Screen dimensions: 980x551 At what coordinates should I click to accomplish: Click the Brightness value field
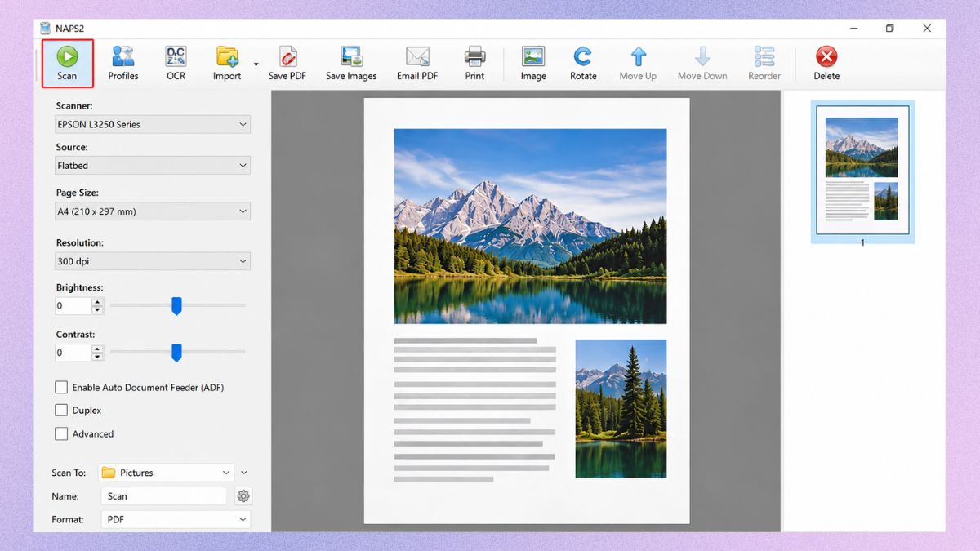73,306
